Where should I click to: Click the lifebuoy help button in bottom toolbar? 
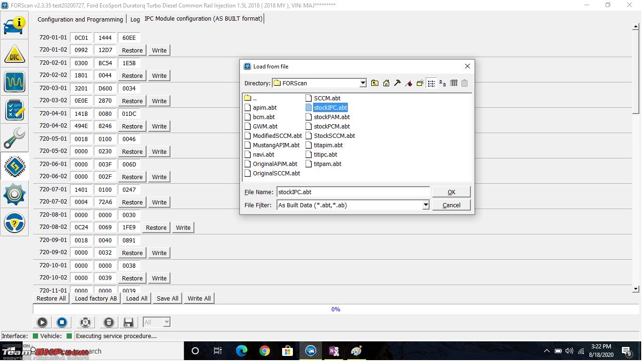tap(85, 322)
